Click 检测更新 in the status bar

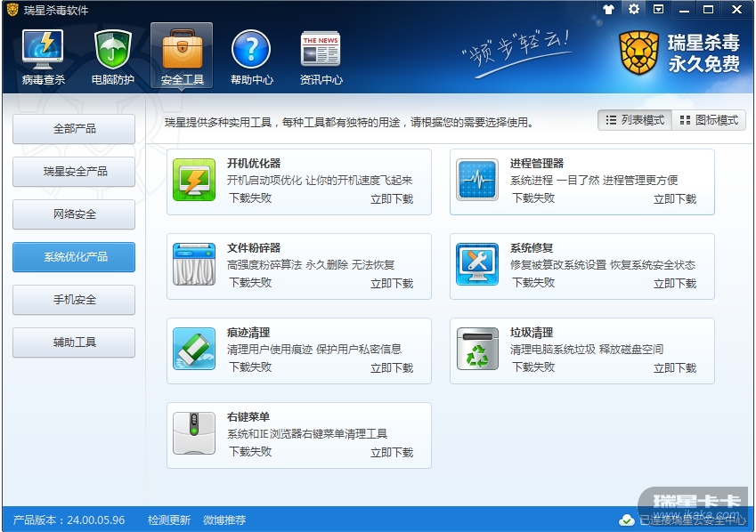click(169, 520)
